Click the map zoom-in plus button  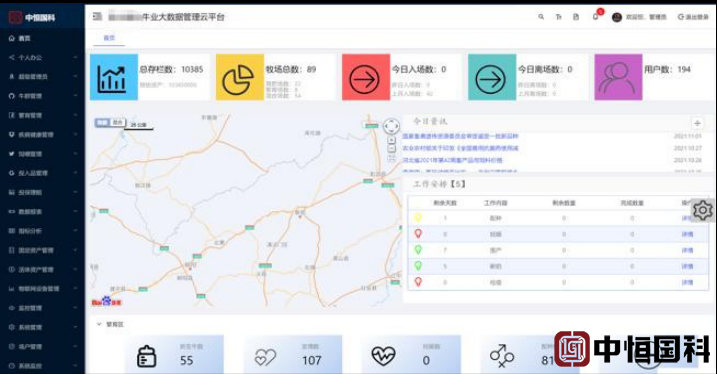click(391, 140)
